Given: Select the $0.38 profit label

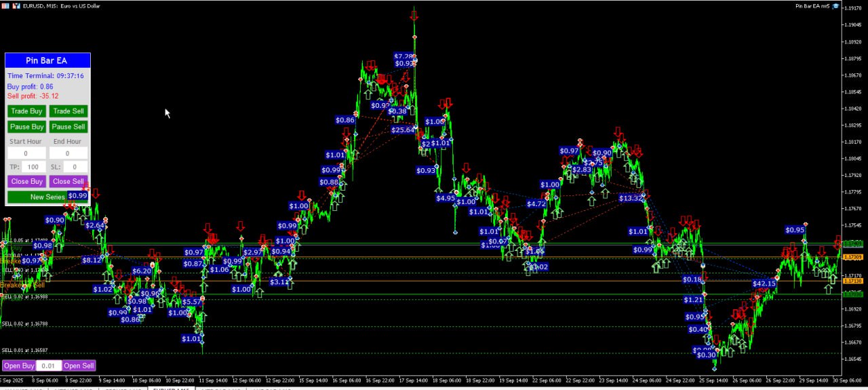Looking at the screenshot, I should click(397, 111).
